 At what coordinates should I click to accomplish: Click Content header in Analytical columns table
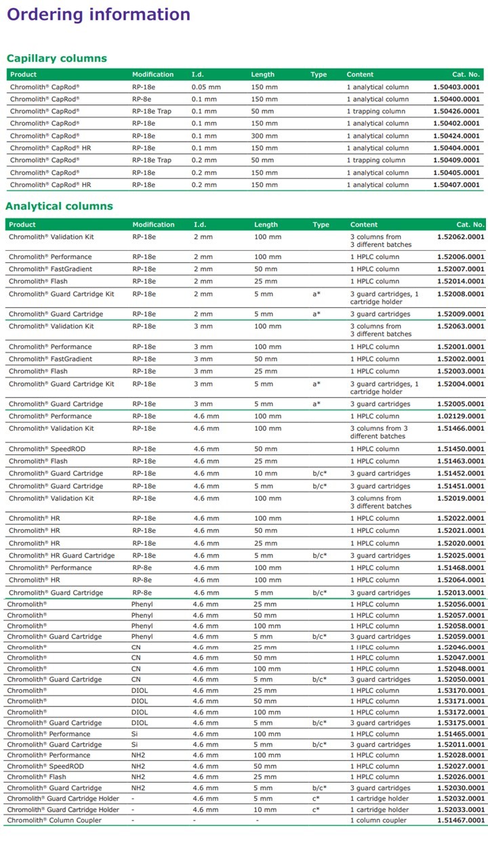364,224
